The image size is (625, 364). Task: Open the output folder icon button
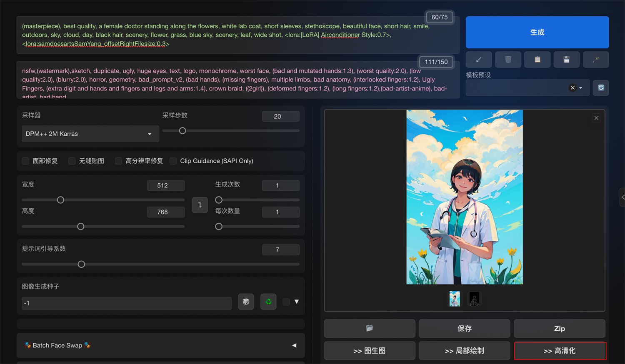click(x=369, y=329)
